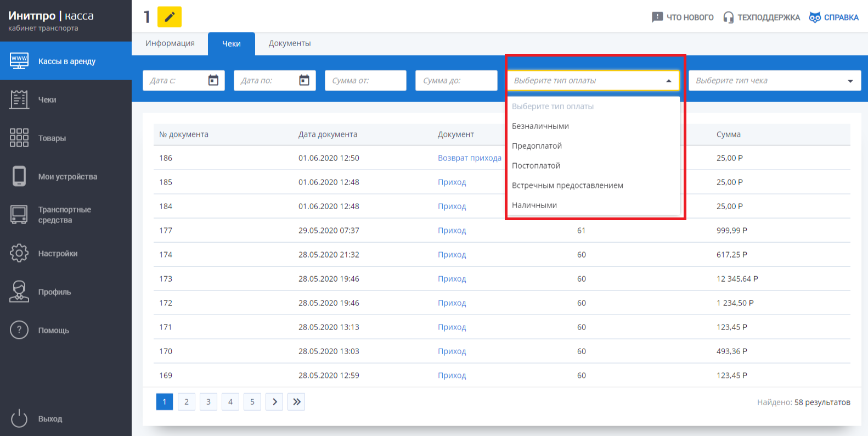The width and height of the screenshot is (868, 436).
Task: Select Безналичными payment option
Action: (x=593, y=126)
